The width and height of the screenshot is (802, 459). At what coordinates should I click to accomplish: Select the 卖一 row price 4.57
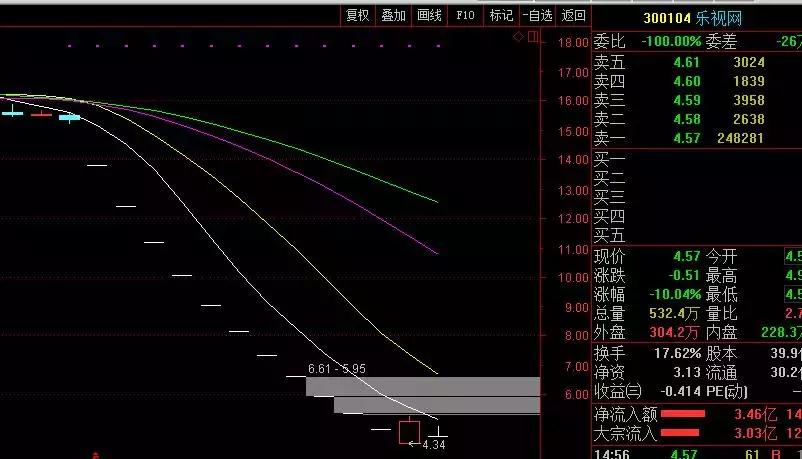686,138
